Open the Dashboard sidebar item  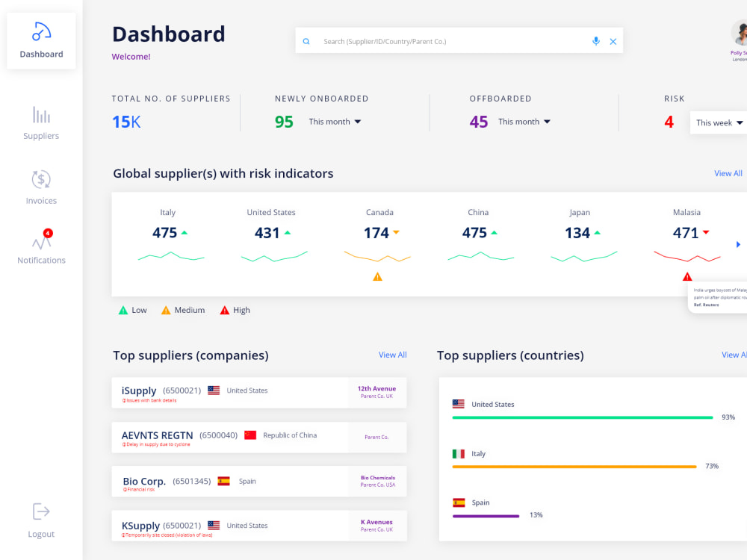[41, 41]
